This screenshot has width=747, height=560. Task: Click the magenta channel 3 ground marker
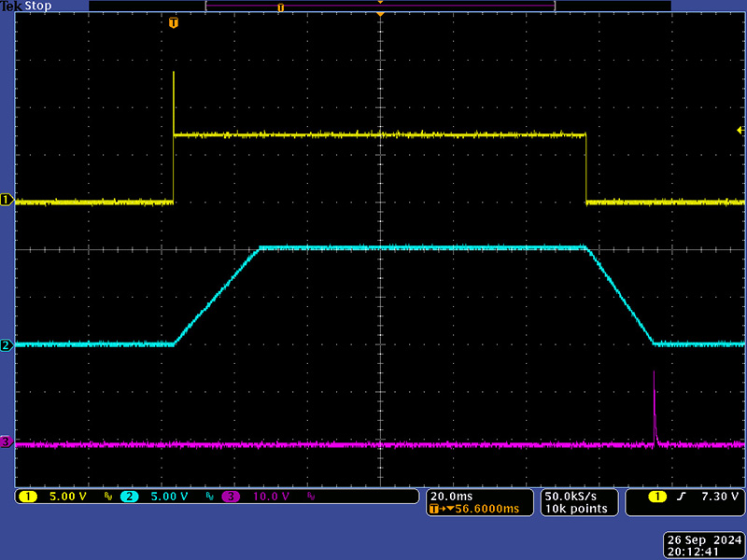[x=7, y=441]
